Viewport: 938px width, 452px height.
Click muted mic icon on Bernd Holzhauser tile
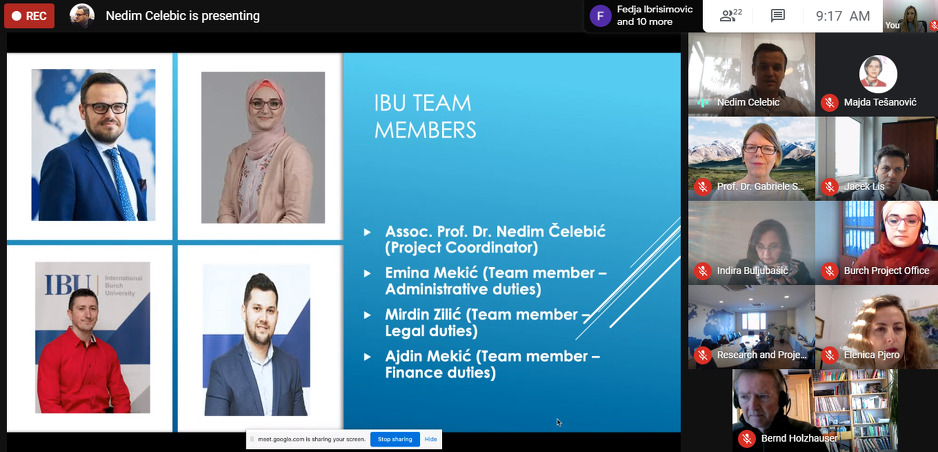pos(746,439)
